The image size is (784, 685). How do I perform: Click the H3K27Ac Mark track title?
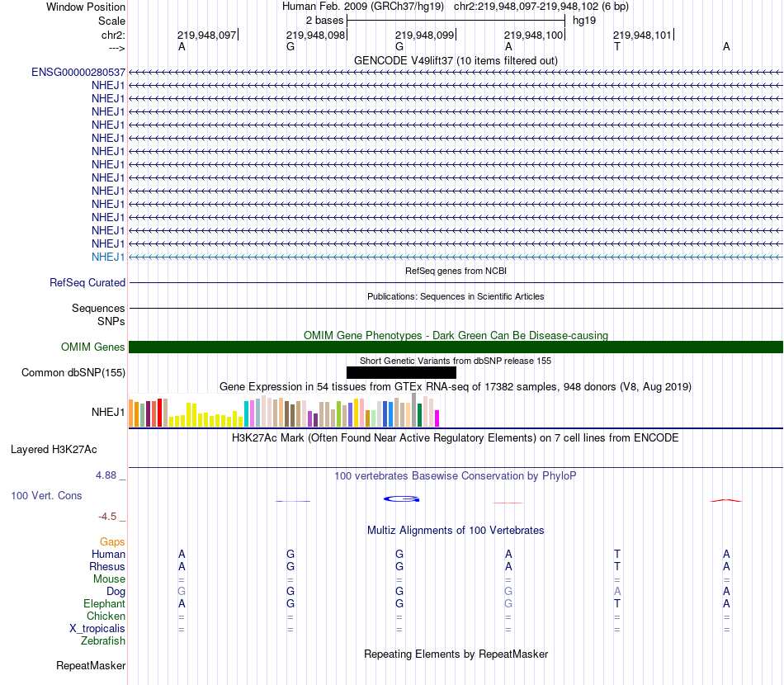(x=456, y=438)
